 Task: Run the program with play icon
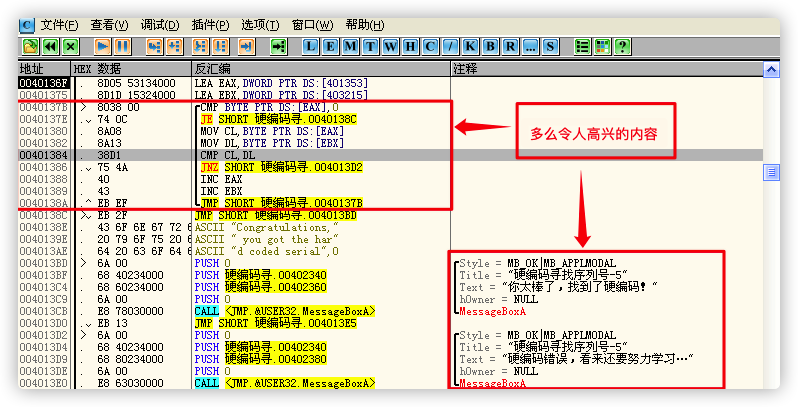tap(102, 46)
